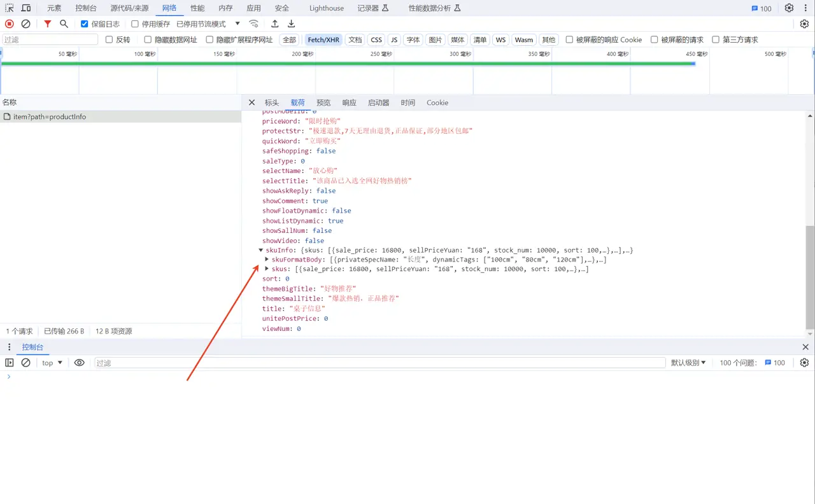Click the payload panel vertical scrollbar

pyautogui.click(x=810, y=277)
